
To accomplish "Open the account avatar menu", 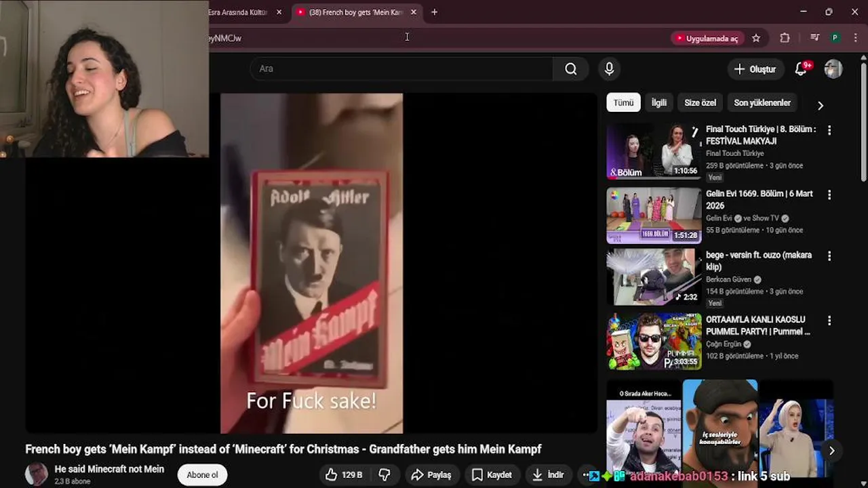I will coord(833,69).
